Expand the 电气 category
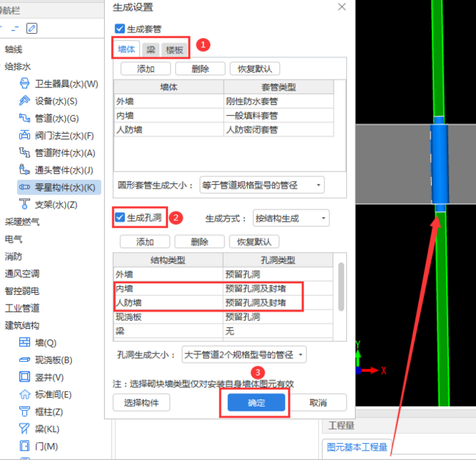The height and width of the screenshot is (460, 476). 13,239
